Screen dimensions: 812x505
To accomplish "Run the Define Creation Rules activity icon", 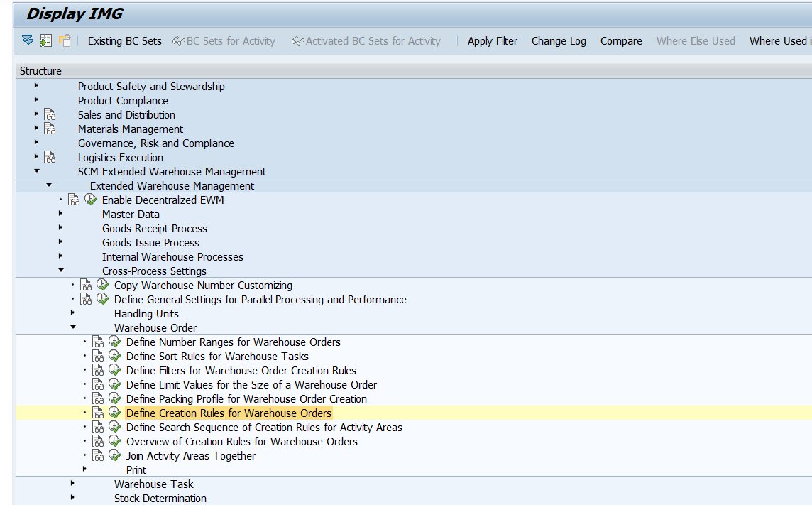I will (x=115, y=413).
